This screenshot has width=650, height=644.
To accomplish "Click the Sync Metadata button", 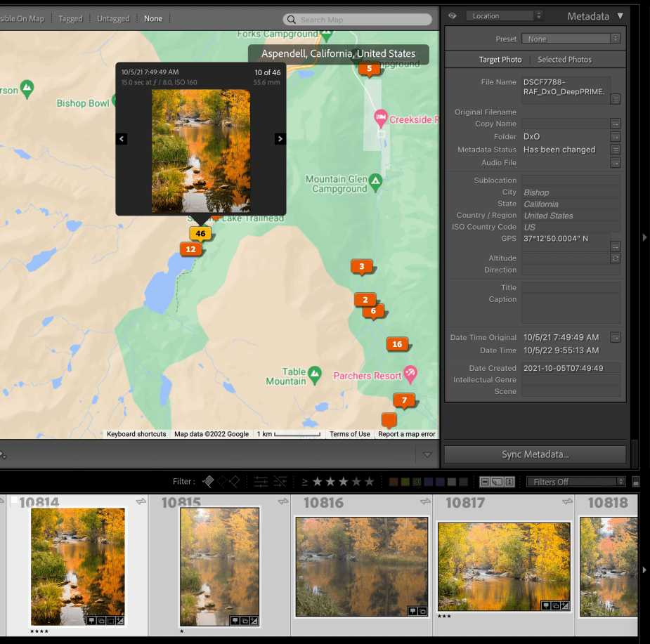I will pyautogui.click(x=535, y=454).
